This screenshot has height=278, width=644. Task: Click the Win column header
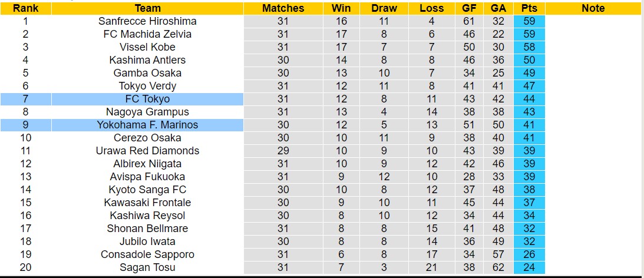[341, 8]
